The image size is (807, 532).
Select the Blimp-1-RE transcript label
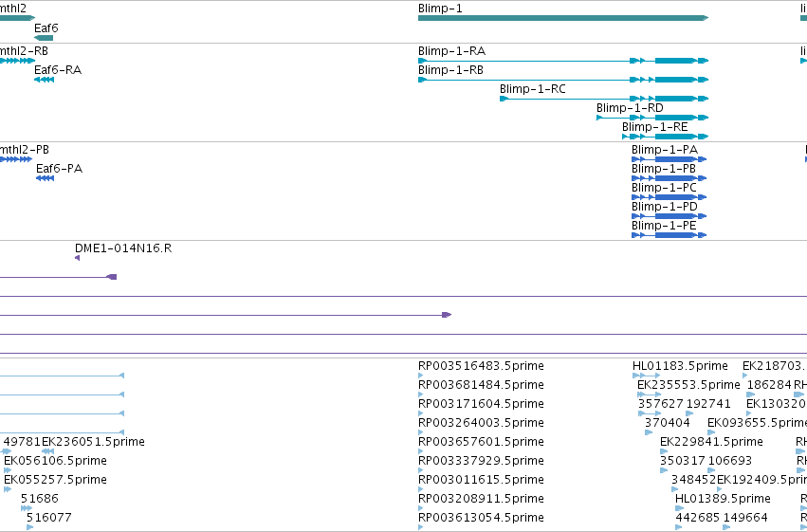pos(654,127)
